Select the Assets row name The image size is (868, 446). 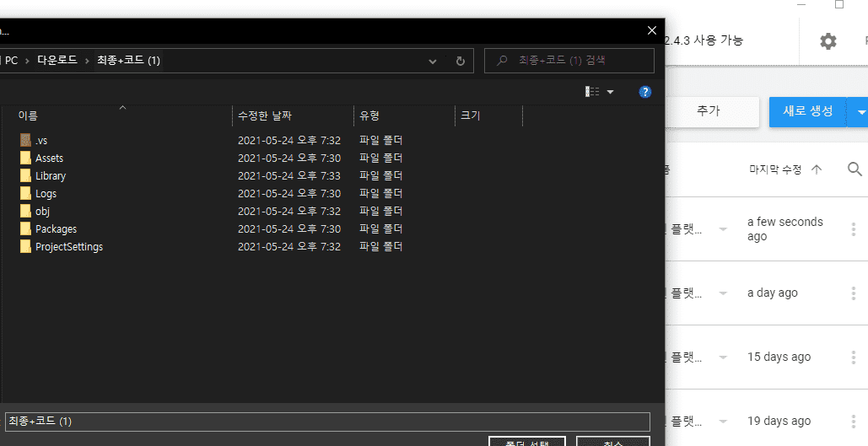click(x=49, y=159)
